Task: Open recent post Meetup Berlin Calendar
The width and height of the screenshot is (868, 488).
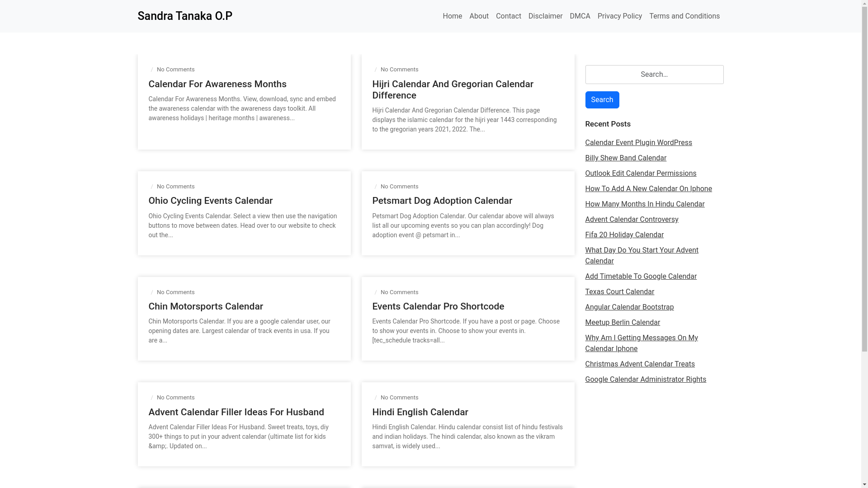Action: click(x=622, y=323)
